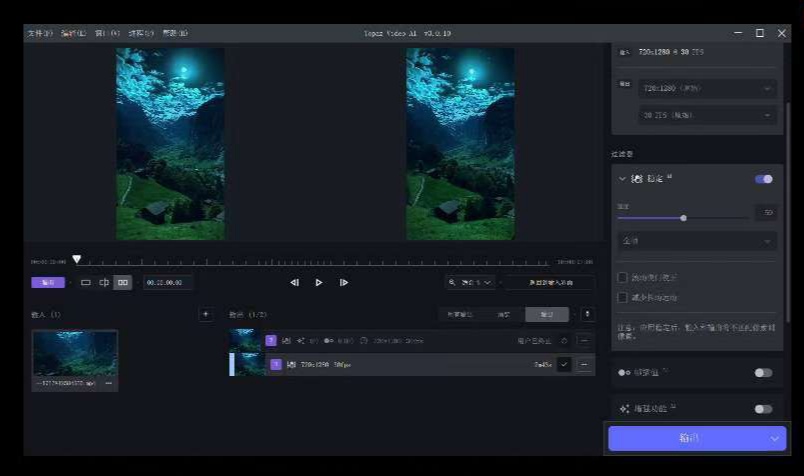Adjust the stabilization strength slider
804x476 pixels.
[x=683, y=217]
